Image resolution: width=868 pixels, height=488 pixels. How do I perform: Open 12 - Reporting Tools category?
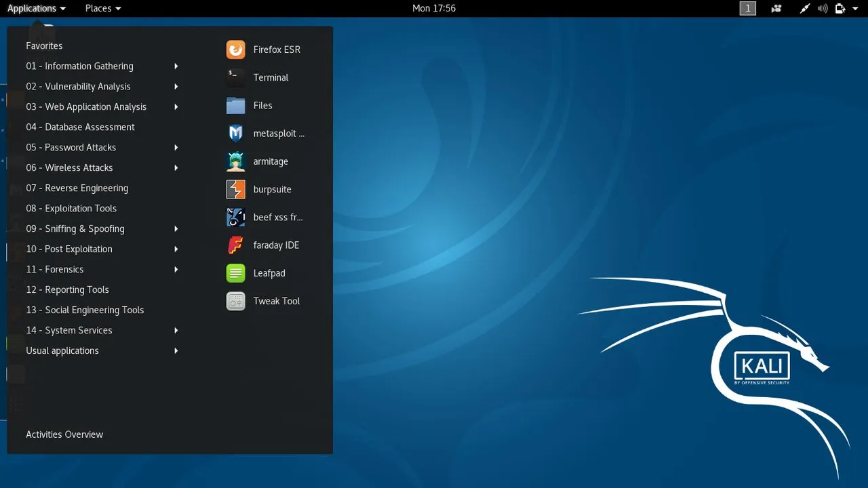(x=67, y=289)
